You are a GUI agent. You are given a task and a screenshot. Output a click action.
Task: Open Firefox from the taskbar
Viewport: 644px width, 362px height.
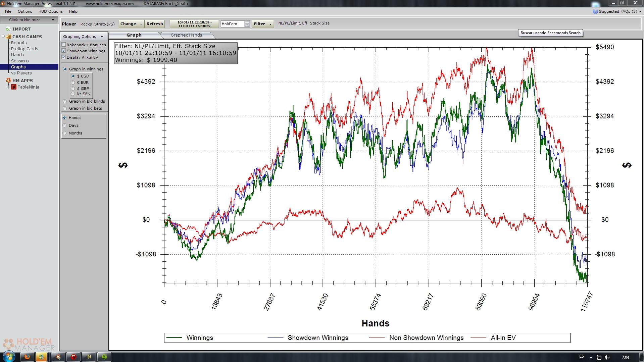[x=27, y=357]
